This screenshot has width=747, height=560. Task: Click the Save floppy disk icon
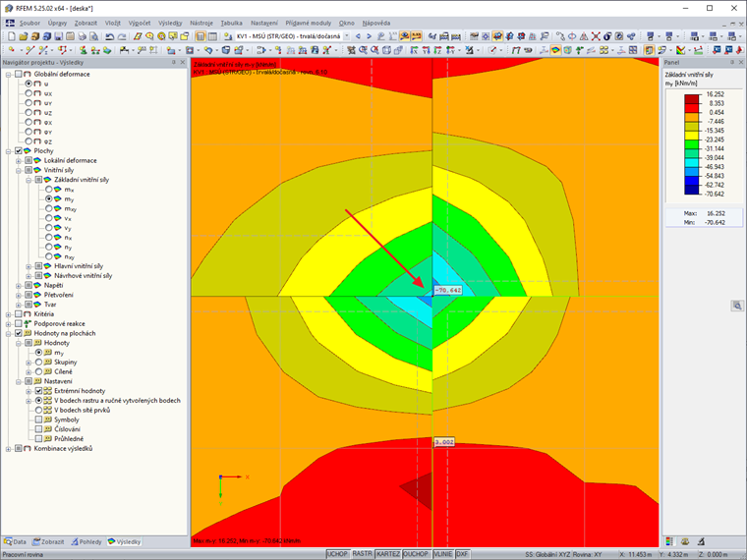pos(58,36)
